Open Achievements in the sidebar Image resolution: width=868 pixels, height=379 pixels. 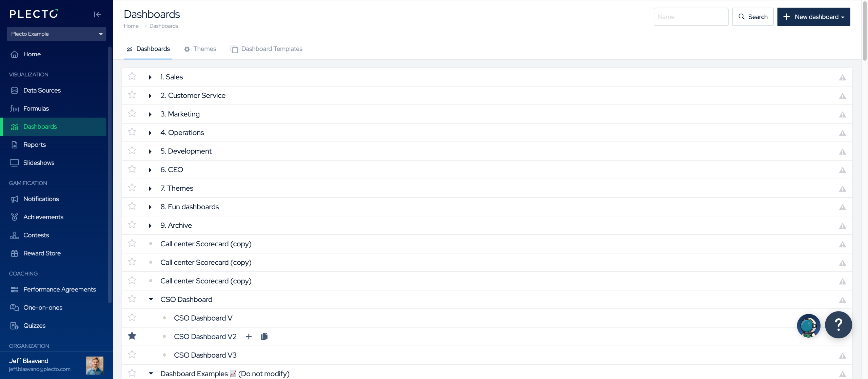(43, 217)
